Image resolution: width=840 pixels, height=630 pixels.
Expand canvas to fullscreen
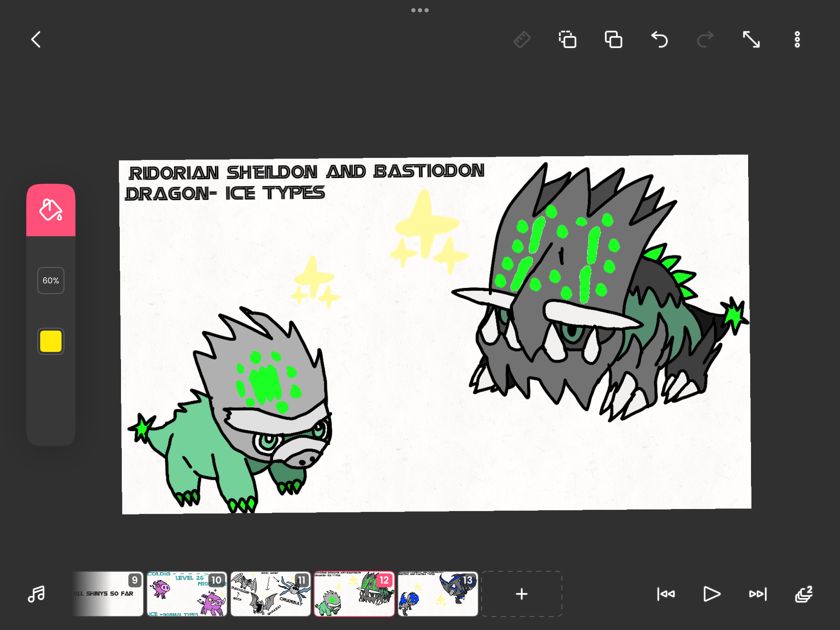pyautogui.click(x=751, y=39)
